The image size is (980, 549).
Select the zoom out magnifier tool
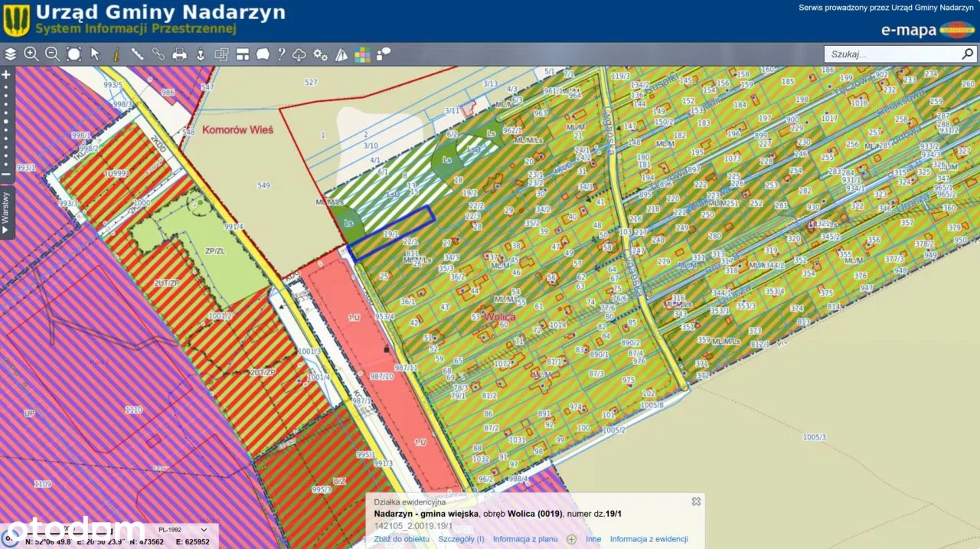click(52, 54)
